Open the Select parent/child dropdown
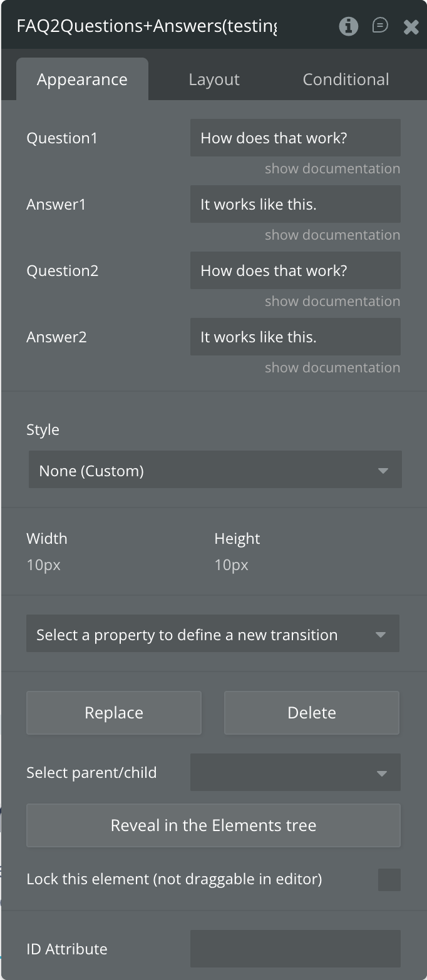Viewport: 427px width, 980px height. pyautogui.click(x=295, y=772)
